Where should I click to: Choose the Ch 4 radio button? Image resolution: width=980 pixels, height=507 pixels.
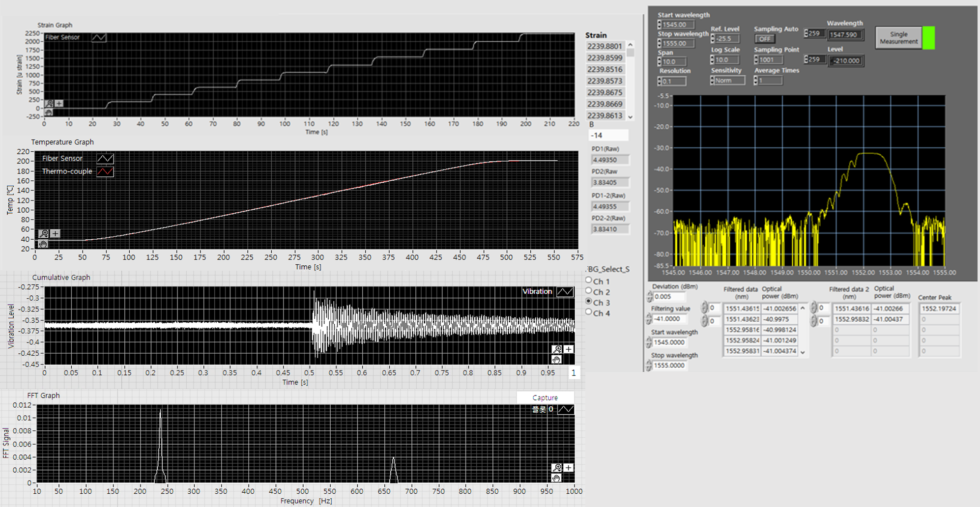pos(589,312)
